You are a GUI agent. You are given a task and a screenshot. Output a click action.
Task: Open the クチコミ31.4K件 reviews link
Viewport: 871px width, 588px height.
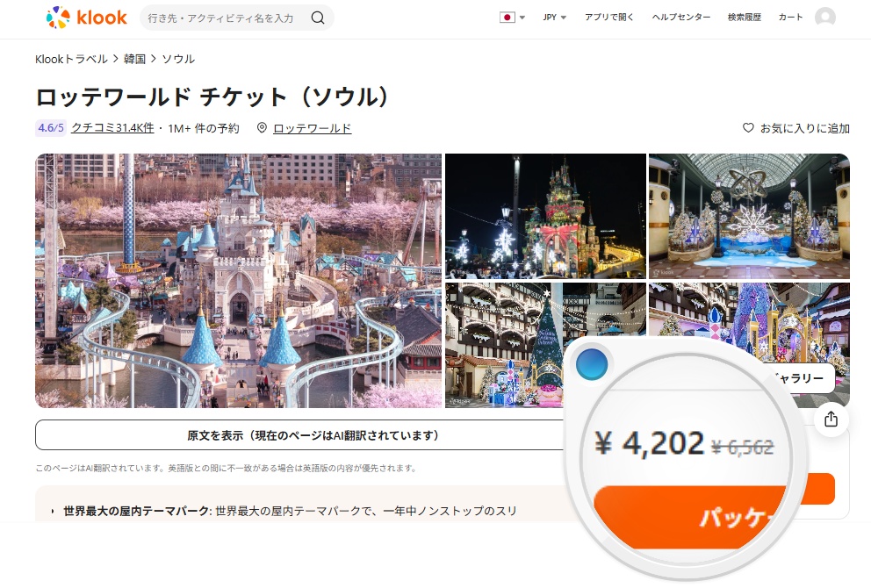click(112, 128)
